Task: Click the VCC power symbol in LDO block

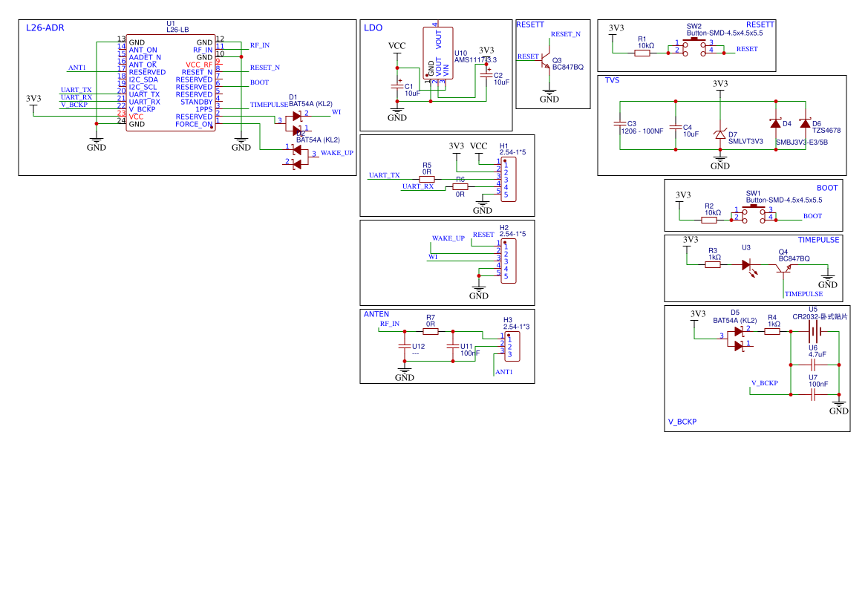Action: (397, 48)
